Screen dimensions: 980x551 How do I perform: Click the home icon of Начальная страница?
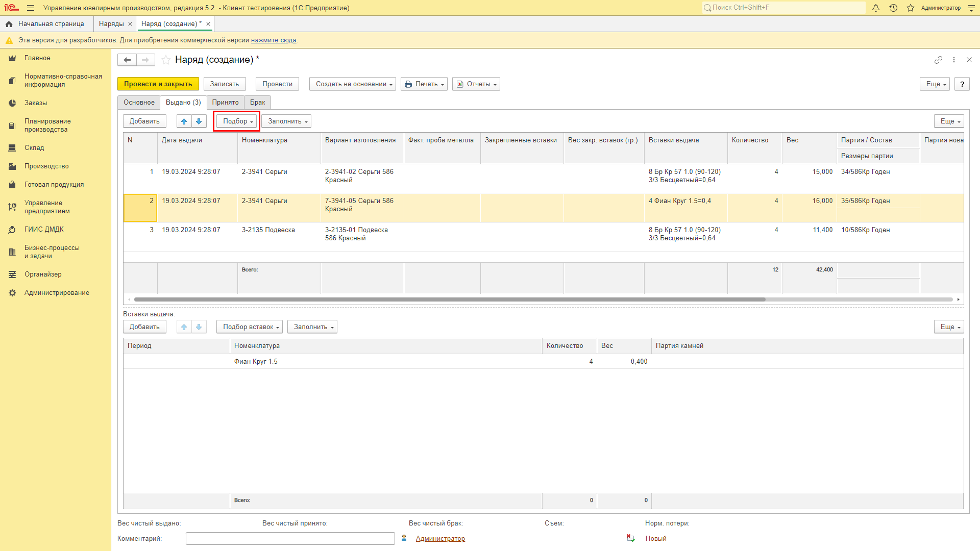[9, 24]
